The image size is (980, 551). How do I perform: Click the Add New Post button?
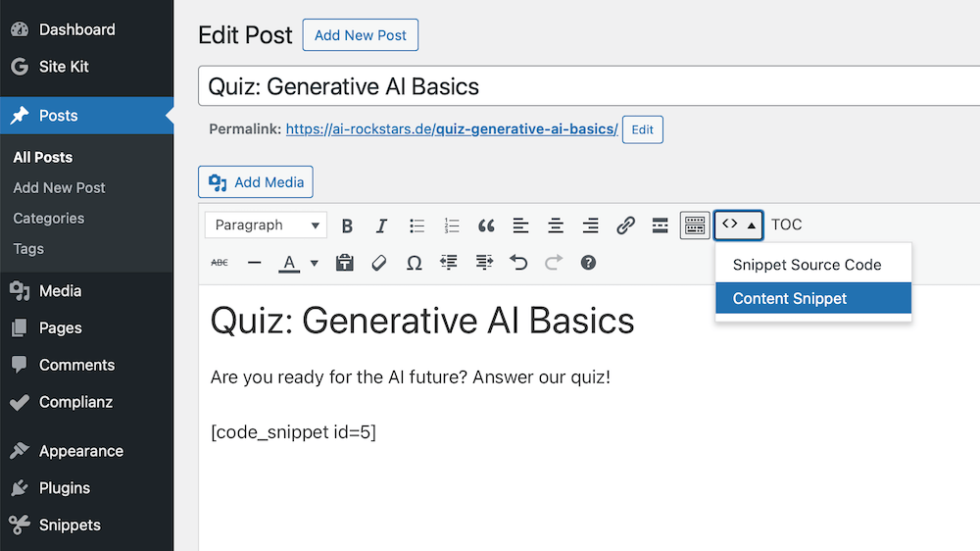click(x=360, y=35)
